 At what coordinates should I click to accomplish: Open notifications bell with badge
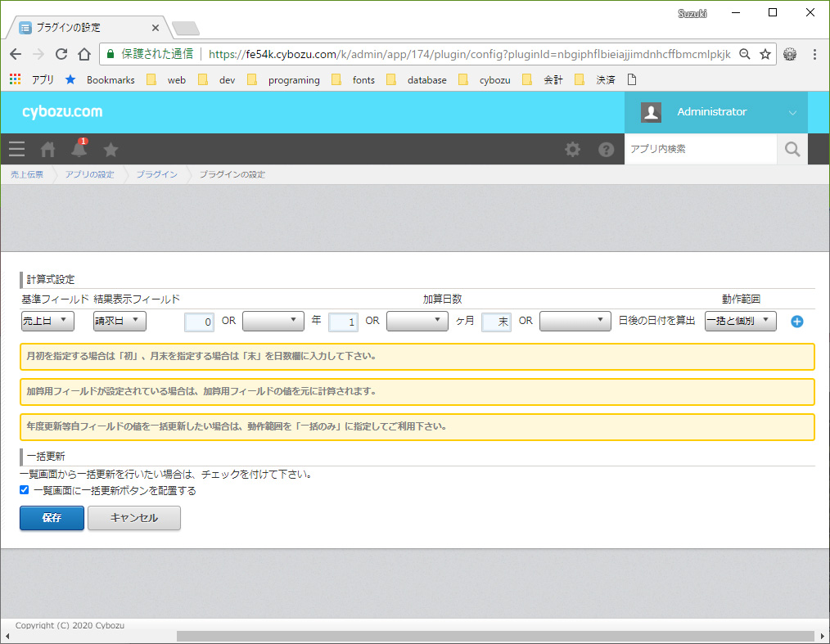[79, 149]
